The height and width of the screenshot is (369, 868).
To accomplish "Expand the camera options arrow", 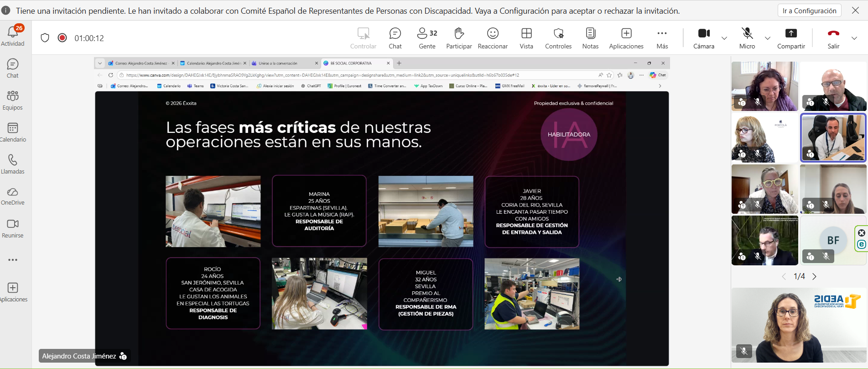I will tap(724, 38).
